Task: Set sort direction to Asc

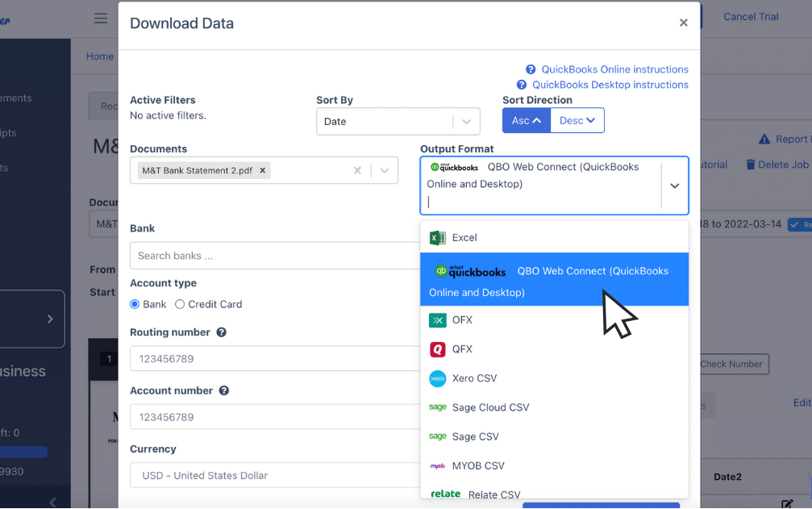Action: pos(526,121)
